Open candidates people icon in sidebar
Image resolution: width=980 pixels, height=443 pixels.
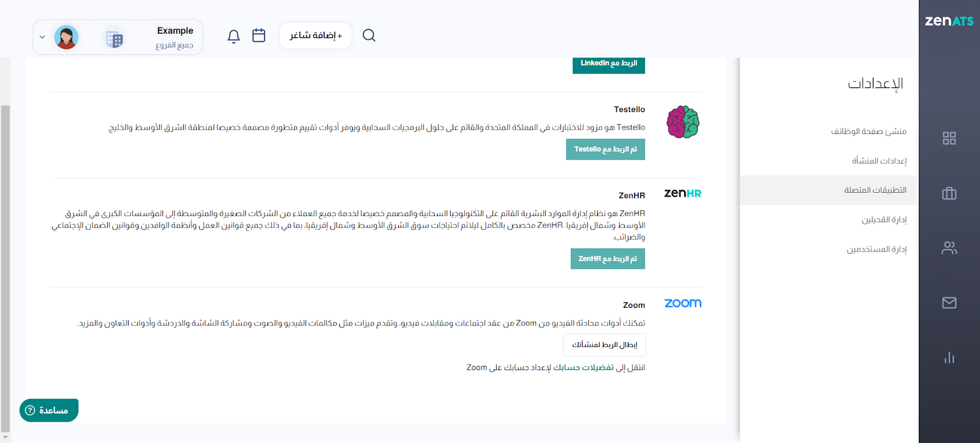pyautogui.click(x=949, y=248)
